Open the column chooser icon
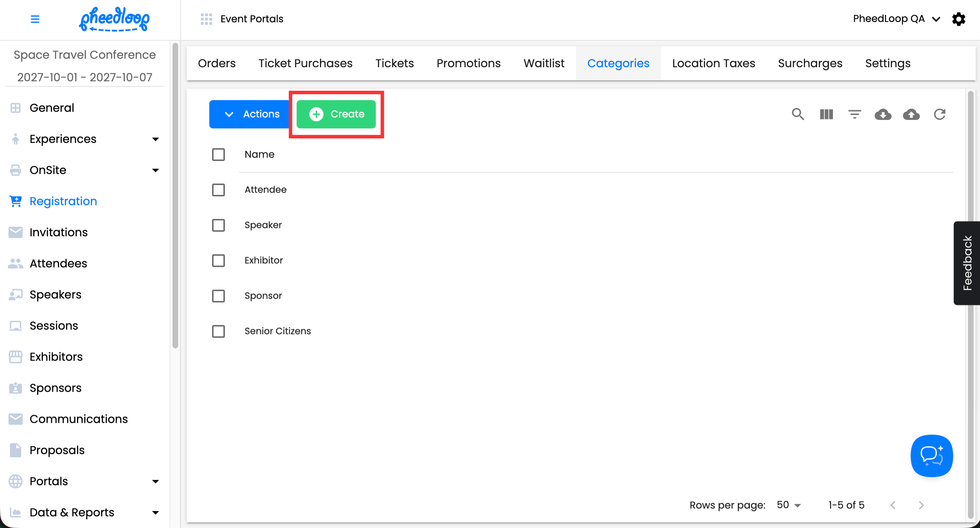The width and height of the screenshot is (980, 528). pyautogui.click(x=826, y=114)
